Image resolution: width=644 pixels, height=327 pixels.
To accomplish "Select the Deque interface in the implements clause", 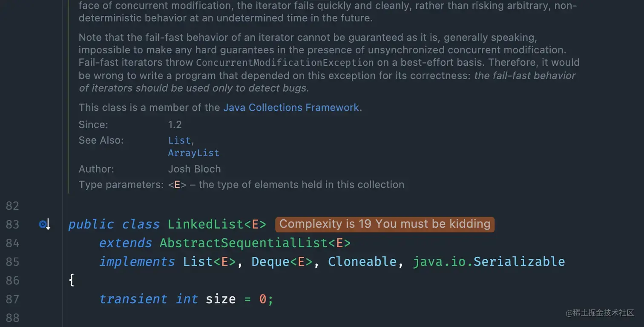I will click(270, 261).
